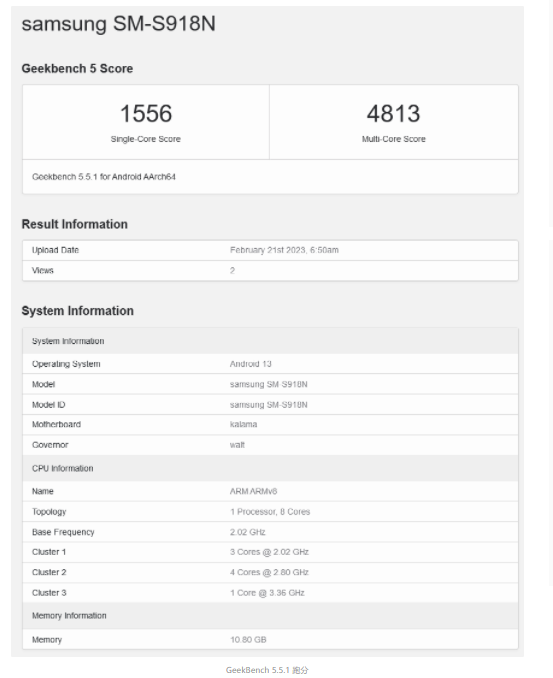
Task: Click Geekbench 5.5.1 for Android AArch64 text
Action: pos(104,176)
